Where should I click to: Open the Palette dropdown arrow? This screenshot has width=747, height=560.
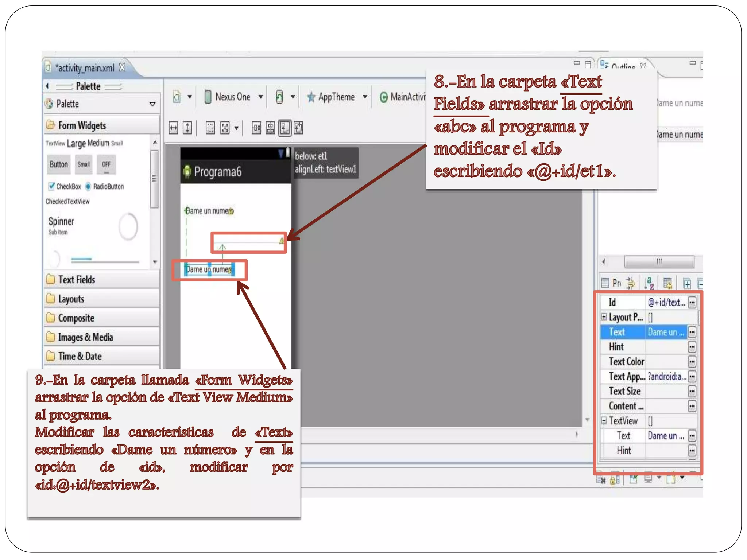pyautogui.click(x=152, y=104)
